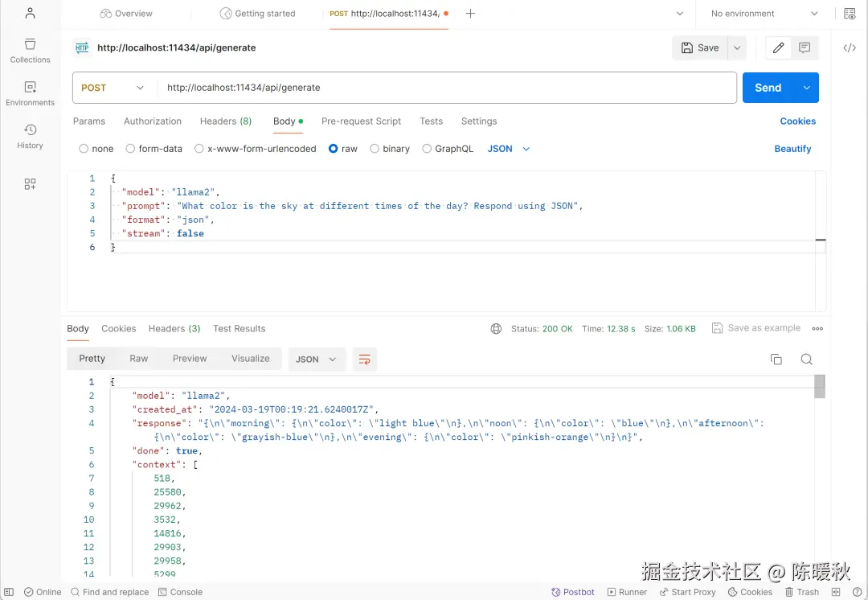Click Save as example

coord(756,328)
